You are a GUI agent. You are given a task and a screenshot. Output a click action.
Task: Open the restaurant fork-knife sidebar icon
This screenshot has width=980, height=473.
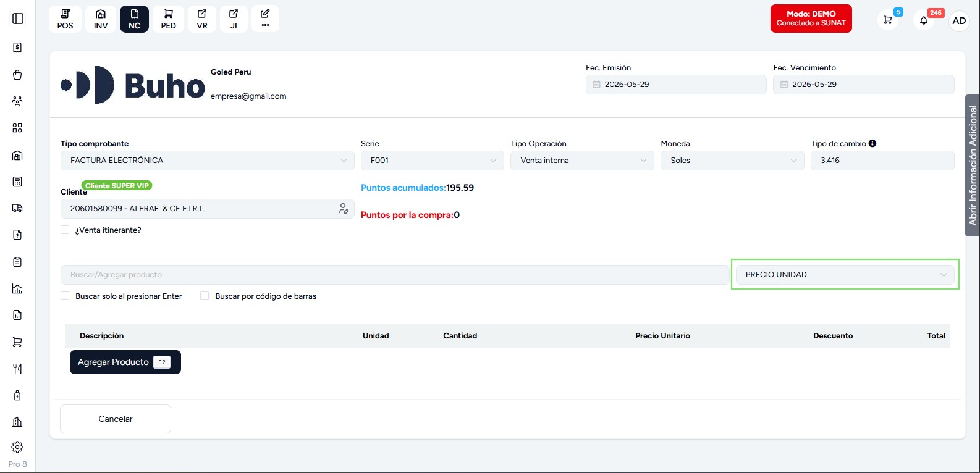click(17, 369)
